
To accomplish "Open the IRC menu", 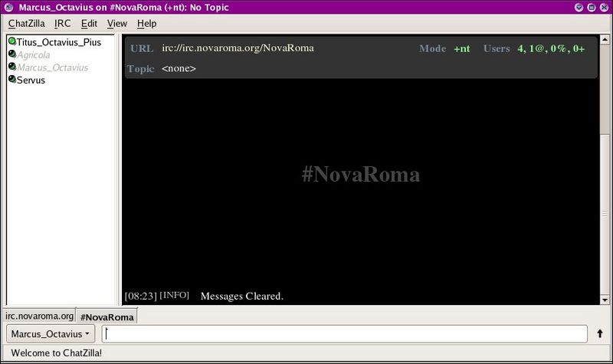I will coord(63,24).
